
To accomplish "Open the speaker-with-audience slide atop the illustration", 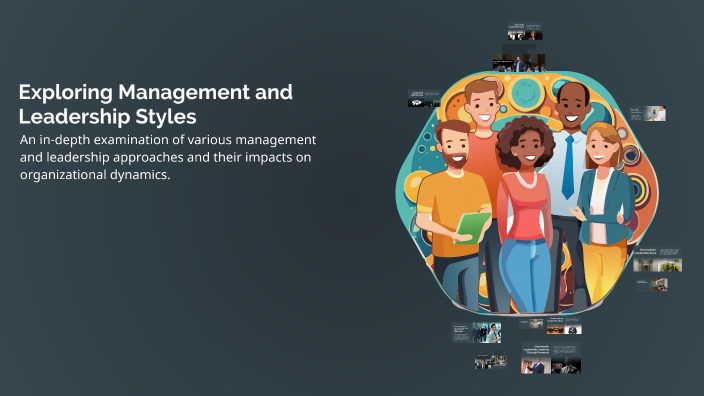I will (x=519, y=63).
